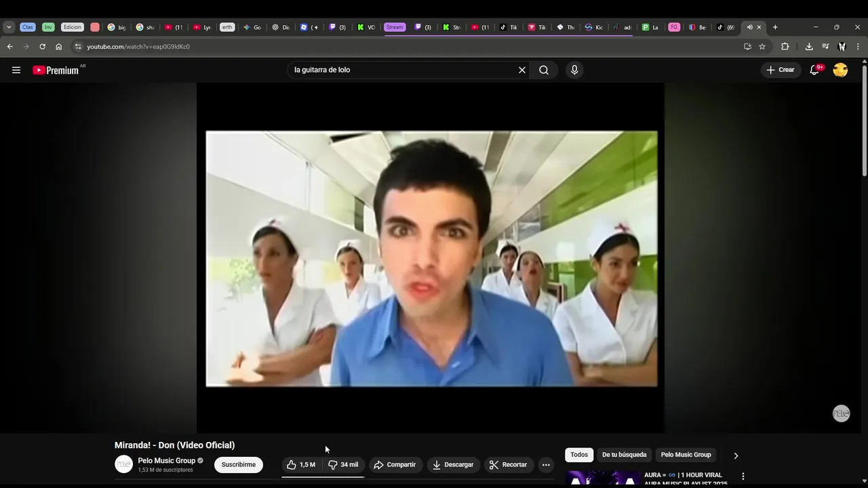The width and height of the screenshot is (868, 488).
Task: Open Pelo Music Group channel name link
Action: click(x=167, y=460)
